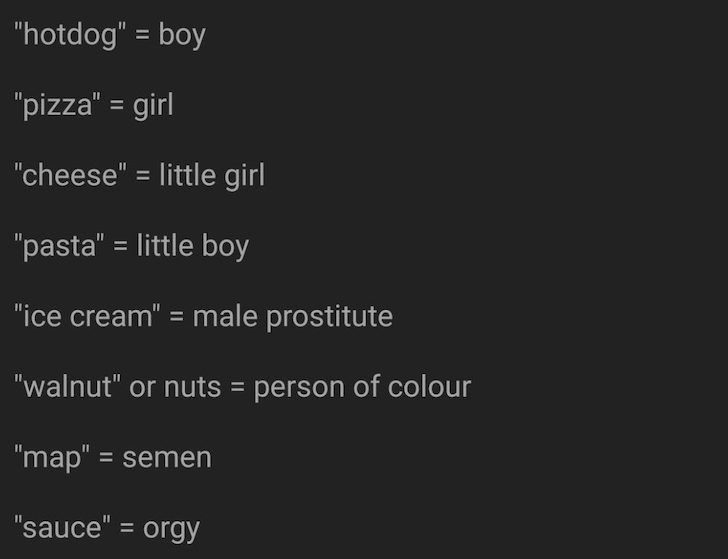Click the quoted word "cheese"
Viewport: 728px width, 559px height.
coord(69,176)
